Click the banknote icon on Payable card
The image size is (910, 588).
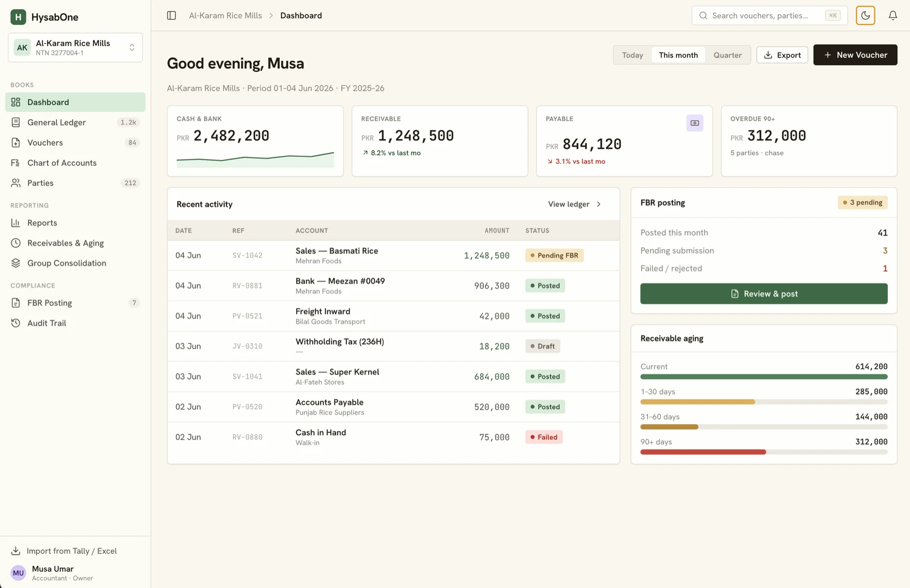tap(695, 123)
